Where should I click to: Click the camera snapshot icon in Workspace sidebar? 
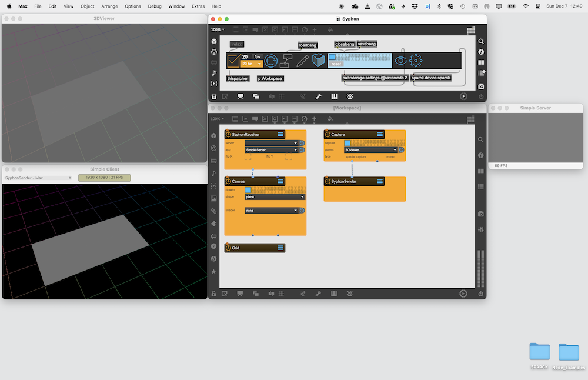coord(481,214)
